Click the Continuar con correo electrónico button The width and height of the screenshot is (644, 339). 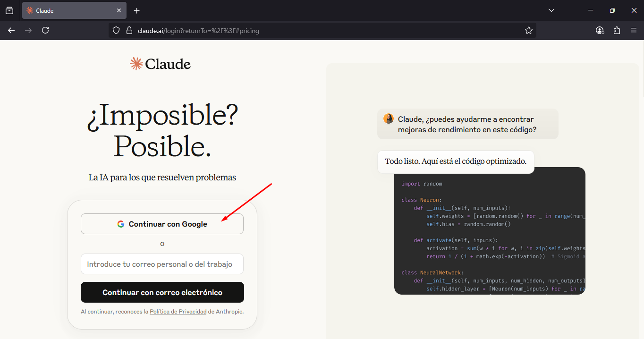162,292
